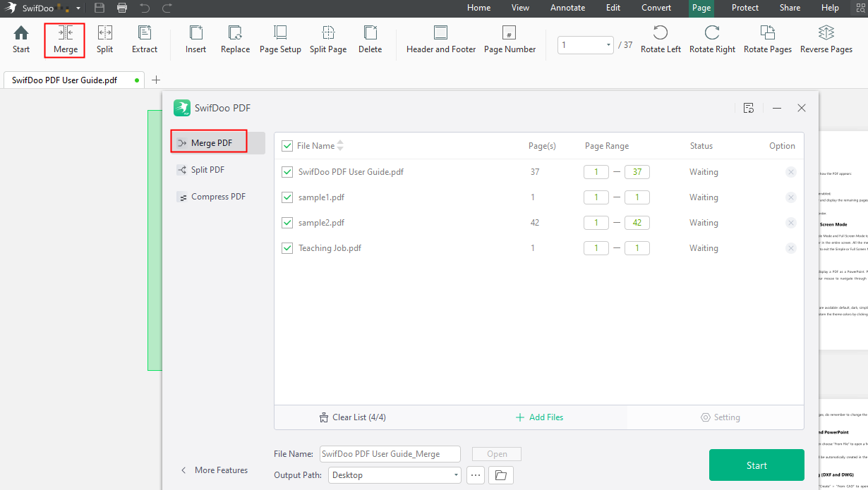868x490 pixels.
Task: Open the Convert menu
Action: [656, 8]
